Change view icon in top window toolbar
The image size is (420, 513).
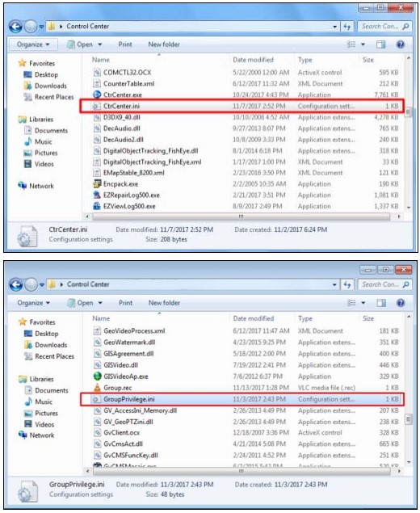pyautogui.click(x=351, y=44)
